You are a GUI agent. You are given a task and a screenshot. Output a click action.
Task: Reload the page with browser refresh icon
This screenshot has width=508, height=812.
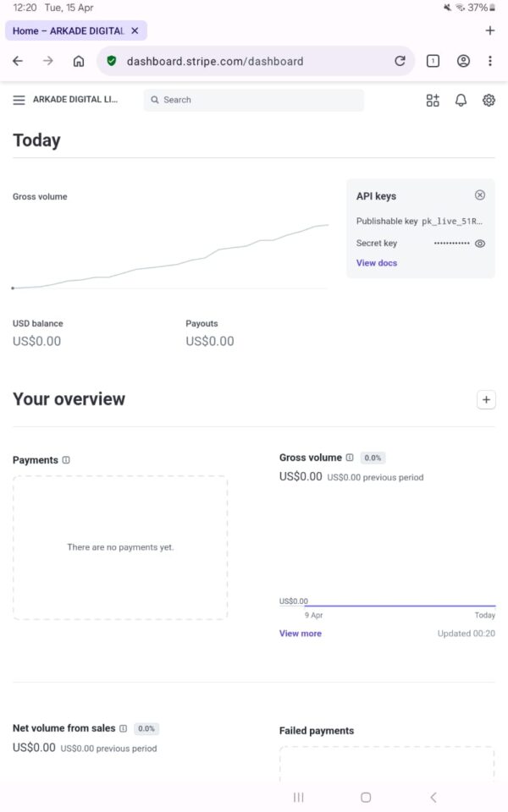400,61
